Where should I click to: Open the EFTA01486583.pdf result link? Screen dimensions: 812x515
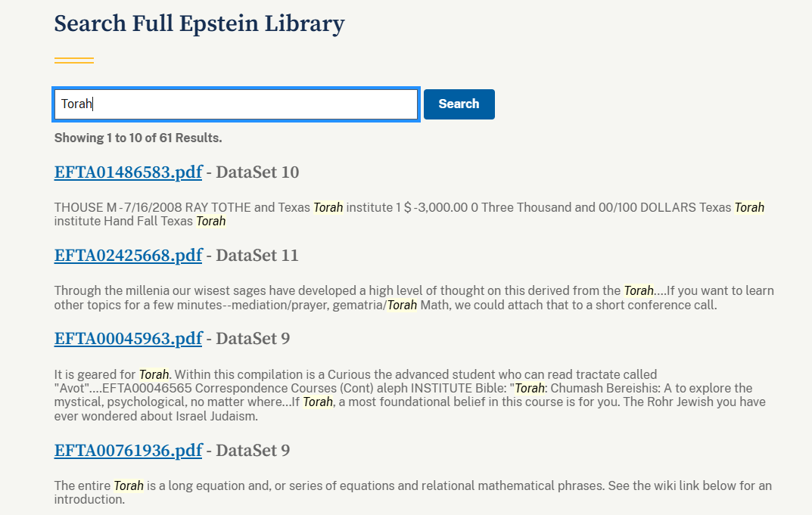(128, 172)
